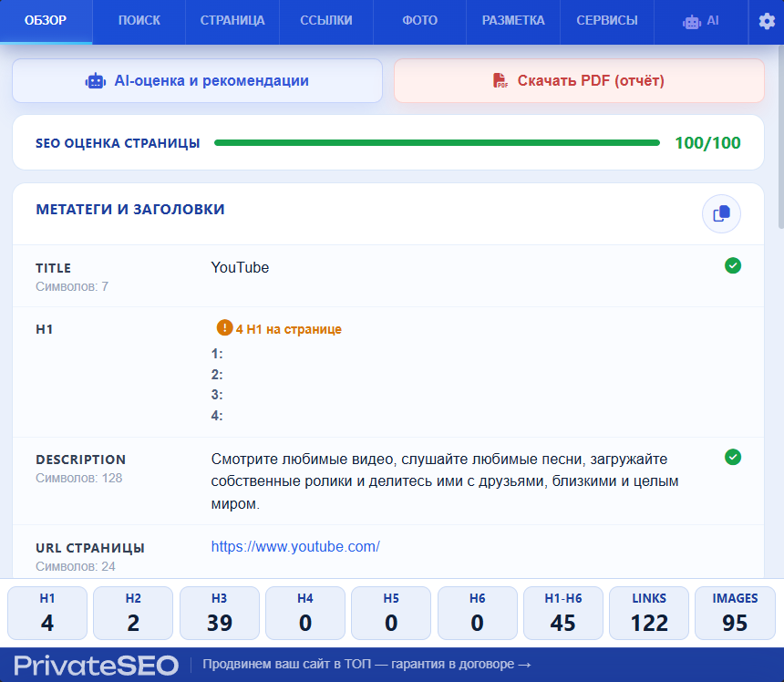
Task: Open the settings gear icon
Action: 767,21
